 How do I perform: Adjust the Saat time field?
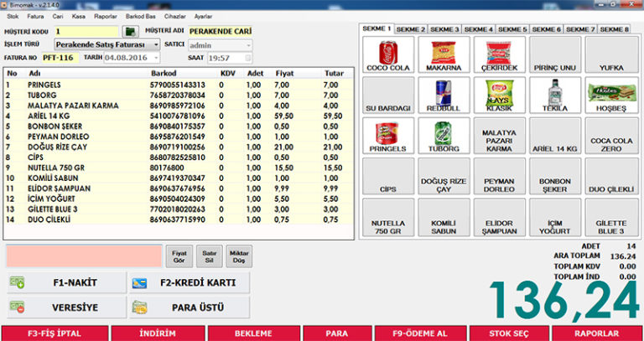point(230,58)
